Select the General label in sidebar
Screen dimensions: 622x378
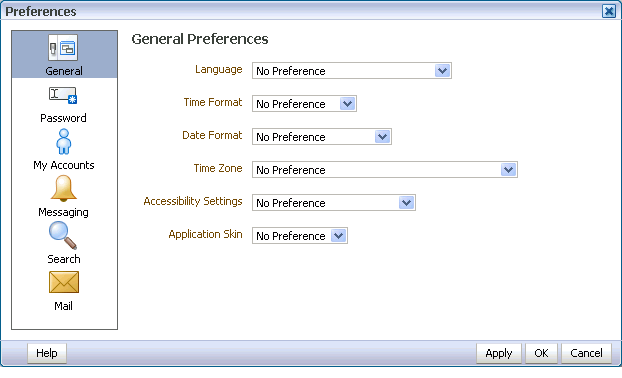pyautogui.click(x=64, y=71)
